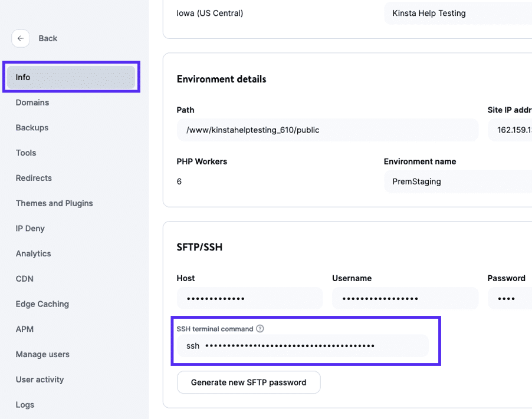532x419 pixels.
Task: Go to Redirects settings
Action: pos(33,178)
